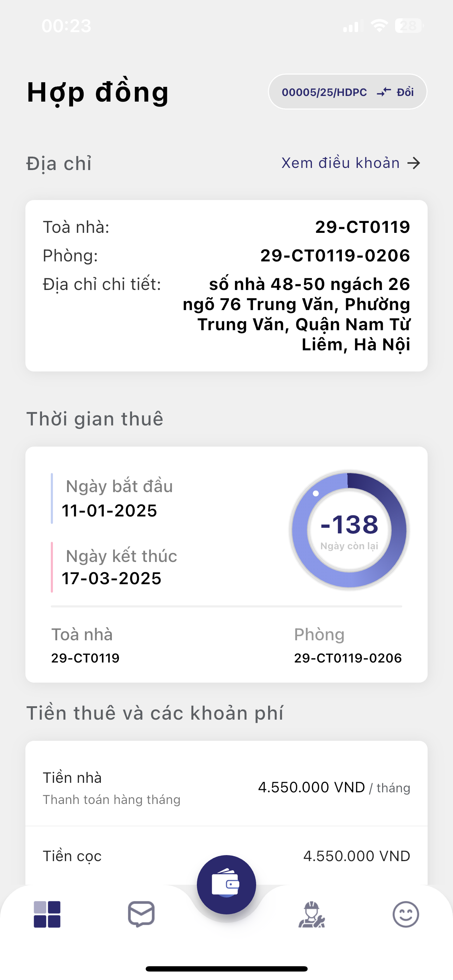Tap the Toà nhà 29-CT0119 value in address card
Image resolution: width=453 pixels, height=980 pixels.
[362, 227]
